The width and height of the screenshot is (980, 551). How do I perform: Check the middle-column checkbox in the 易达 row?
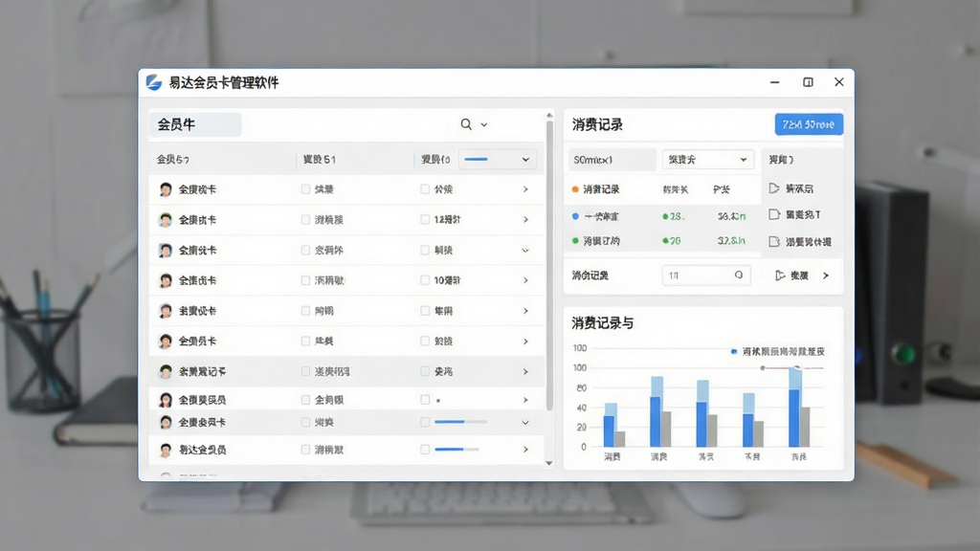click(305, 450)
